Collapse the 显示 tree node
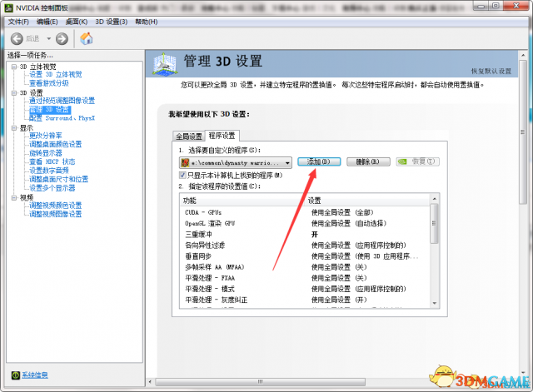Screen dimensions: 533x392 pos(14,128)
